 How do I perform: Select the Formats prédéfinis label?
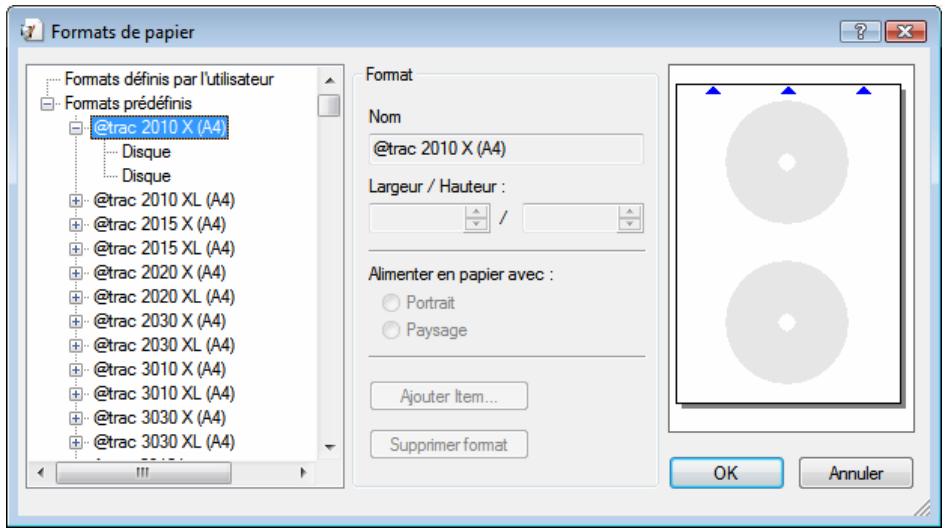(x=128, y=103)
